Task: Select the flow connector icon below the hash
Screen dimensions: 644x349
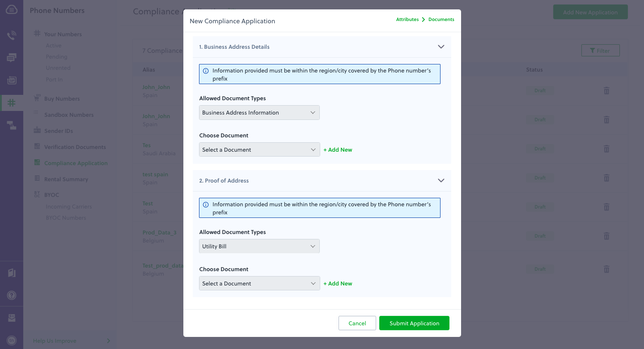Action: tap(12, 125)
